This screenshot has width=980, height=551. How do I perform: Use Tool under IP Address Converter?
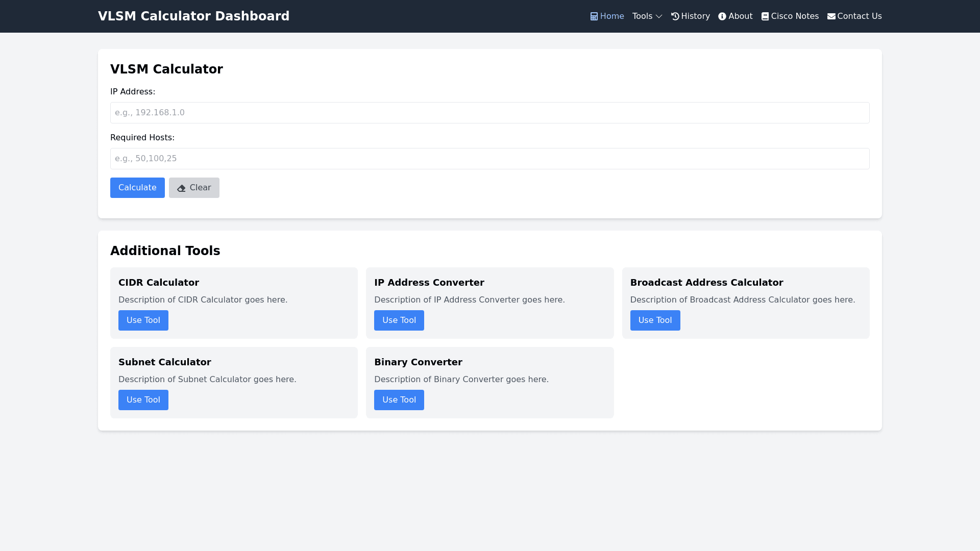coord(399,320)
